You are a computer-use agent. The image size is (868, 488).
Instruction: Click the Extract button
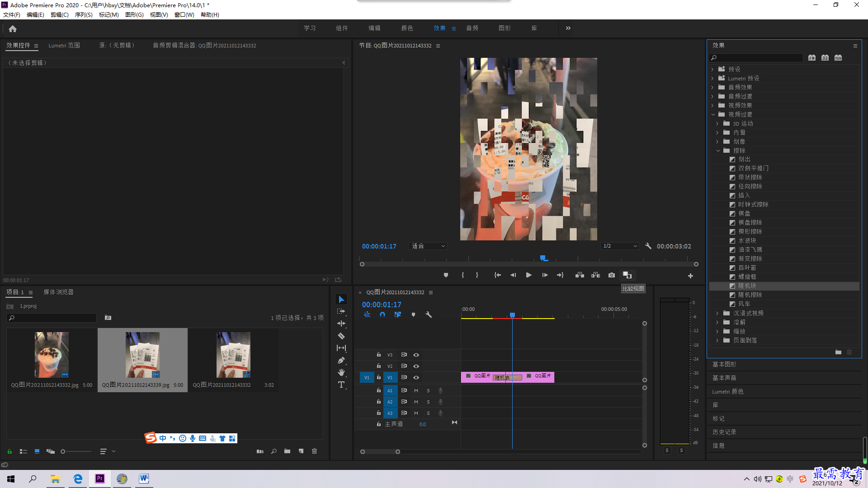595,275
